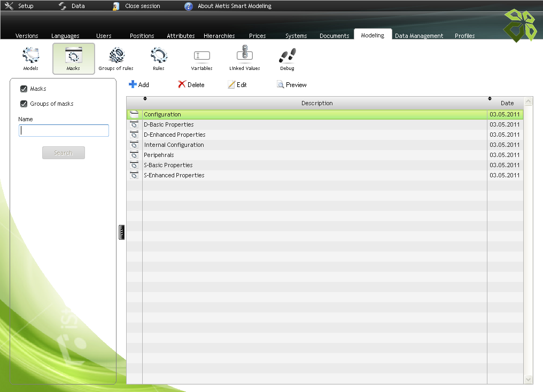The image size is (543, 392).
Task: Click Edit for selected mask
Action: pyautogui.click(x=237, y=85)
